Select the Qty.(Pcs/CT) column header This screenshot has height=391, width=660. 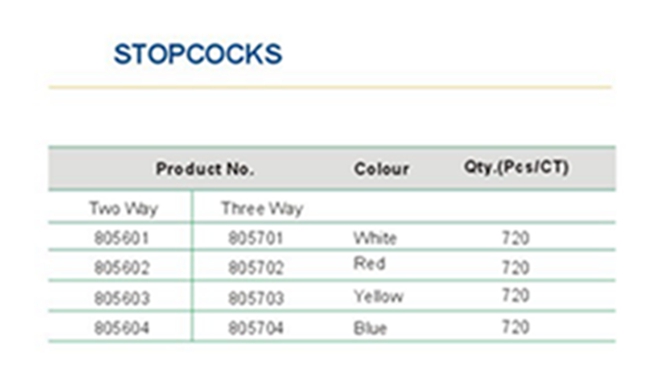pyautogui.click(x=516, y=168)
